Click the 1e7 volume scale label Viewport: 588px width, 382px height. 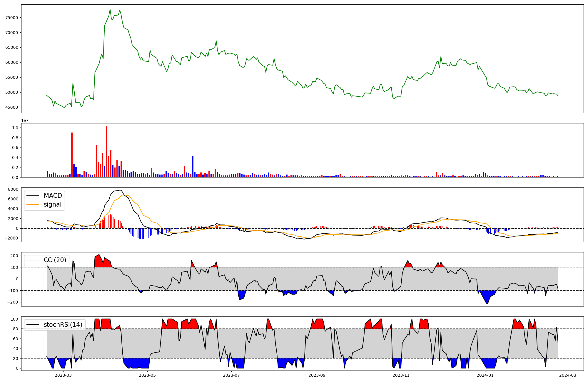click(x=25, y=120)
